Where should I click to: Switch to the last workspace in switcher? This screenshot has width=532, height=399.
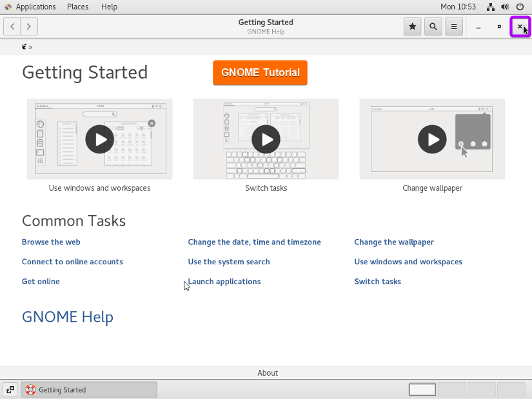point(511,389)
